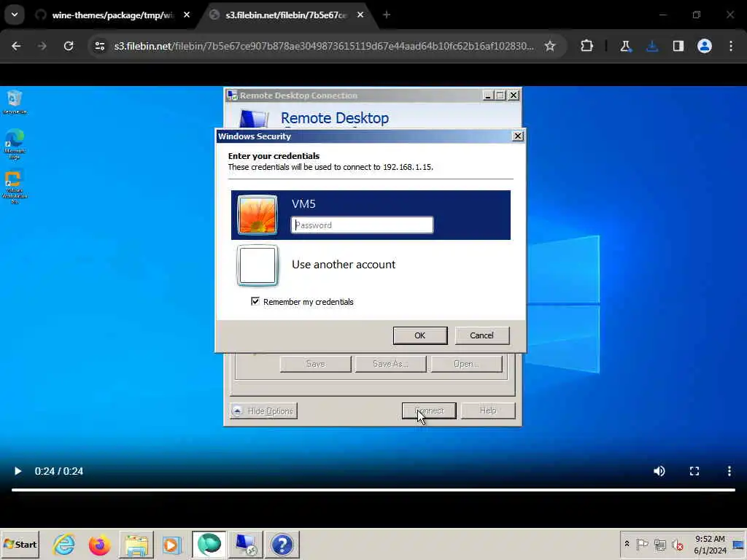This screenshot has width=747, height=560.
Task: Launch Internet Explorer from taskbar
Action: [64, 544]
